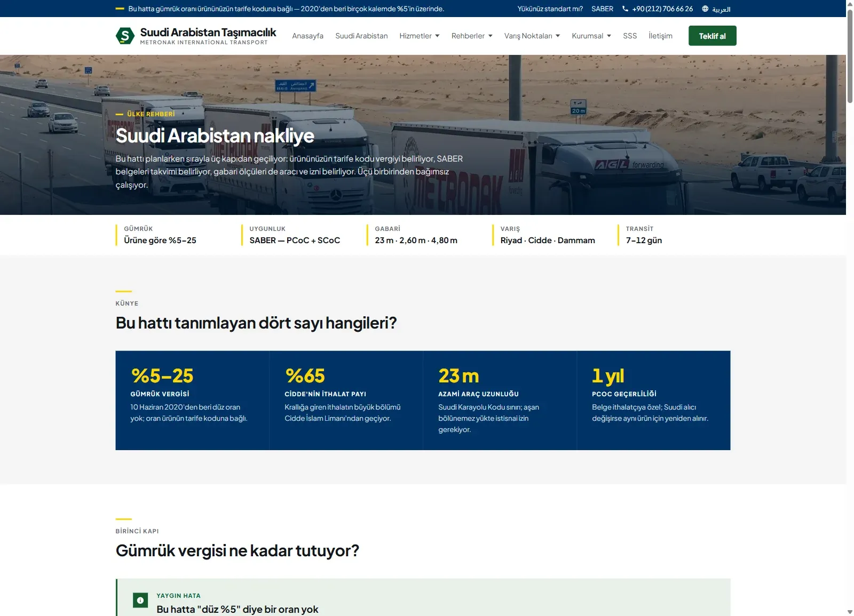Click the ÜLKE REHBERİ hero label
The height and width of the screenshot is (616, 854).
click(x=151, y=114)
